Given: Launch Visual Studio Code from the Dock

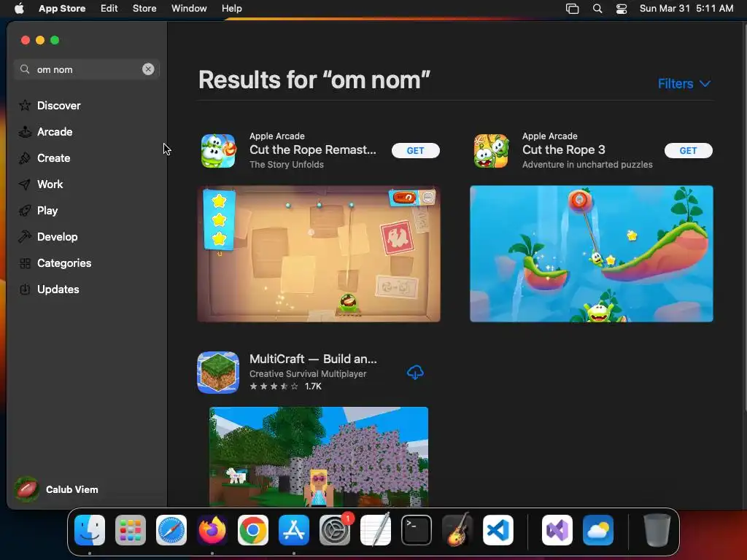Looking at the screenshot, I should pyautogui.click(x=498, y=530).
